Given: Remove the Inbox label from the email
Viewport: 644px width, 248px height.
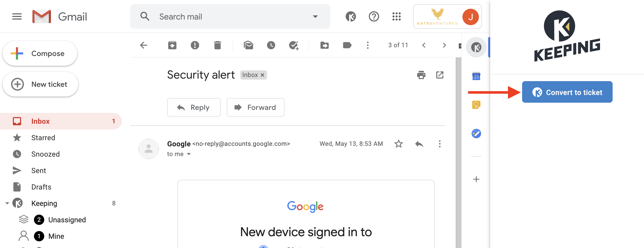Looking at the screenshot, I should click(x=262, y=75).
